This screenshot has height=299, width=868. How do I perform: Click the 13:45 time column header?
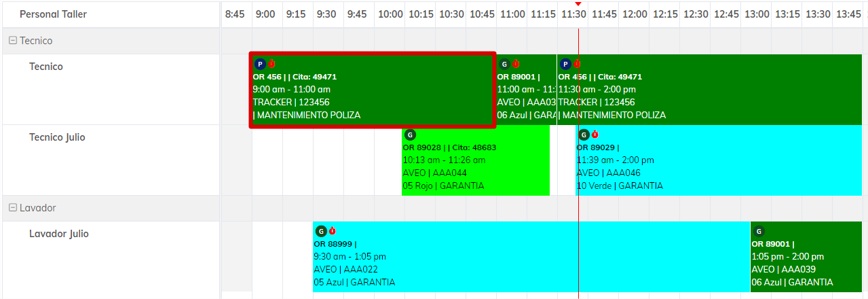(848, 14)
